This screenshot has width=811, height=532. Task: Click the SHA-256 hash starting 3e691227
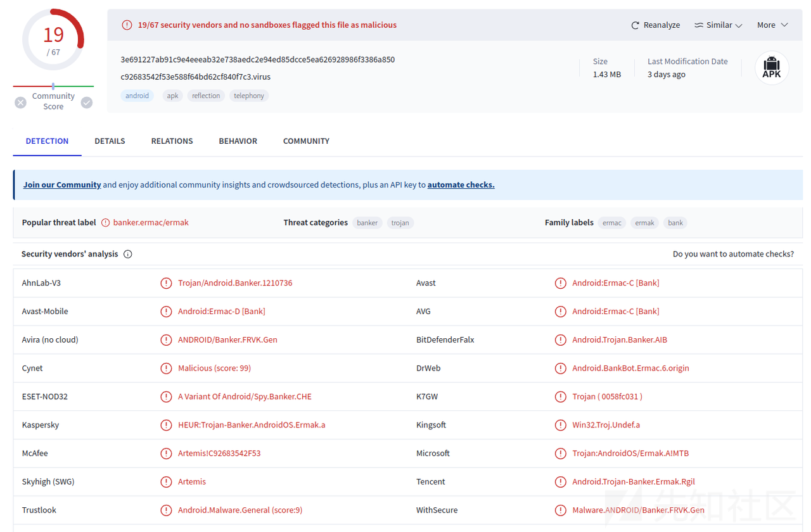click(x=258, y=60)
